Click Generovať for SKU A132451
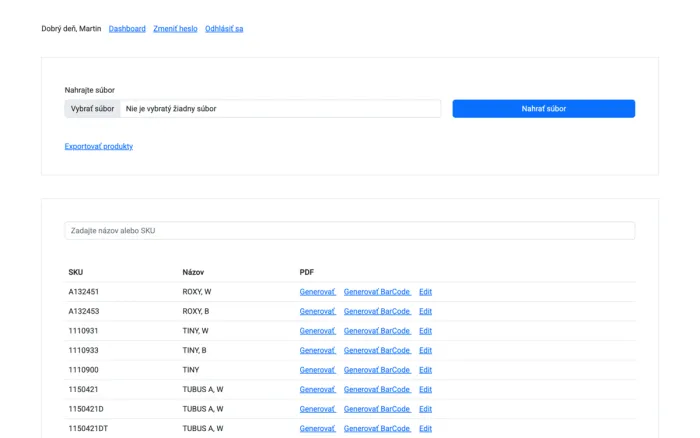The height and width of the screenshot is (438, 700). coord(317,292)
